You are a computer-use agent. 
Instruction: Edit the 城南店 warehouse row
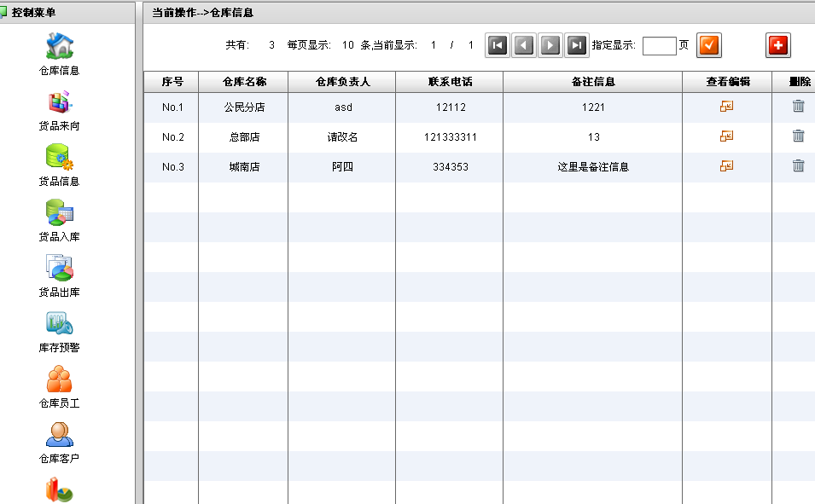point(726,165)
